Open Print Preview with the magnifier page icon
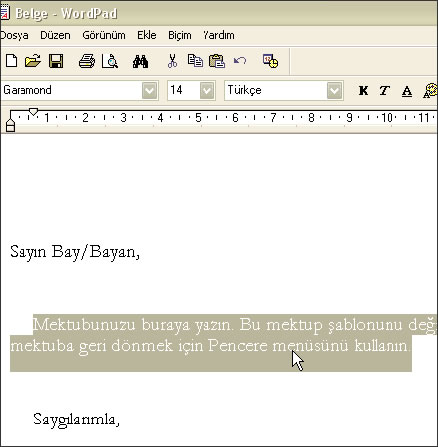Viewport: 438px width, 447px height. (x=110, y=61)
